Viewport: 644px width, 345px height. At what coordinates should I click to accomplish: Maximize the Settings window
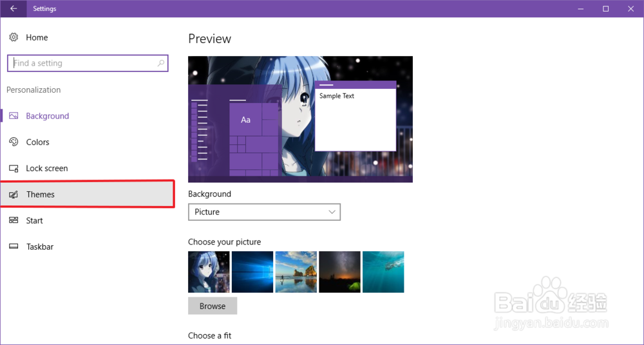606,8
